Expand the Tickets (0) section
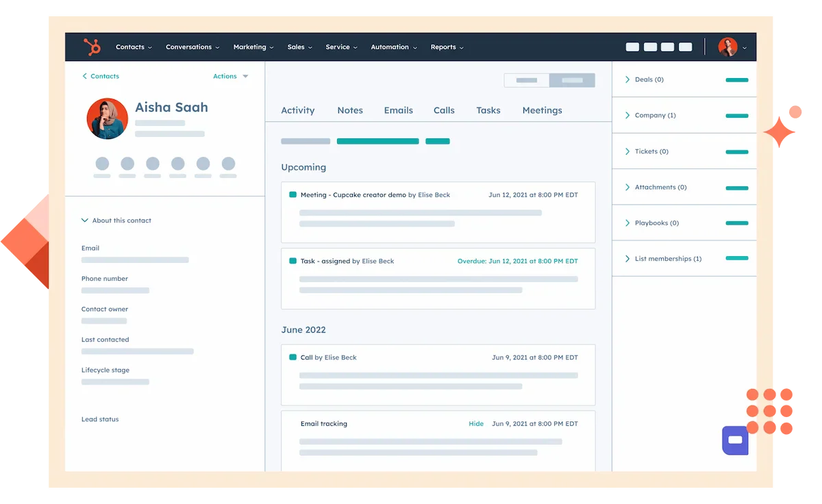The image size is (822, 504). [x=647, y=151]
